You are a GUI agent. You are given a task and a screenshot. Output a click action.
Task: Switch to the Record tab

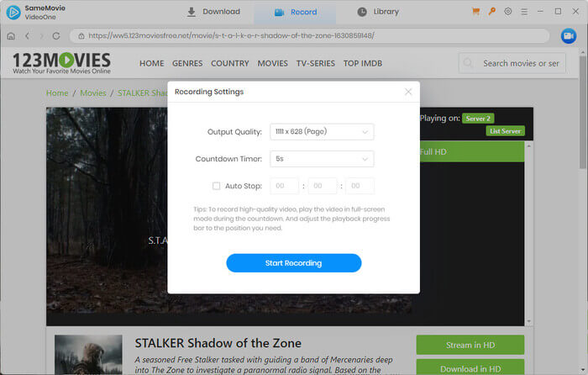click(296, 13)
